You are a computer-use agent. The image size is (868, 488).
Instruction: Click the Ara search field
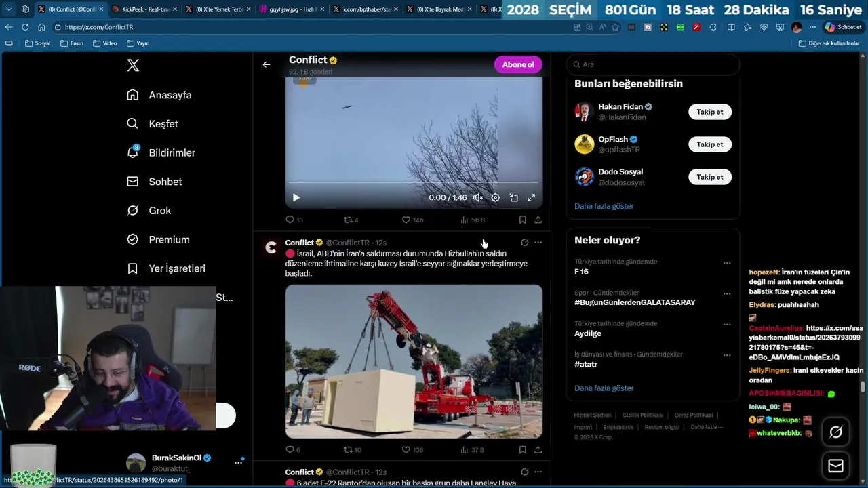point(652,64)
